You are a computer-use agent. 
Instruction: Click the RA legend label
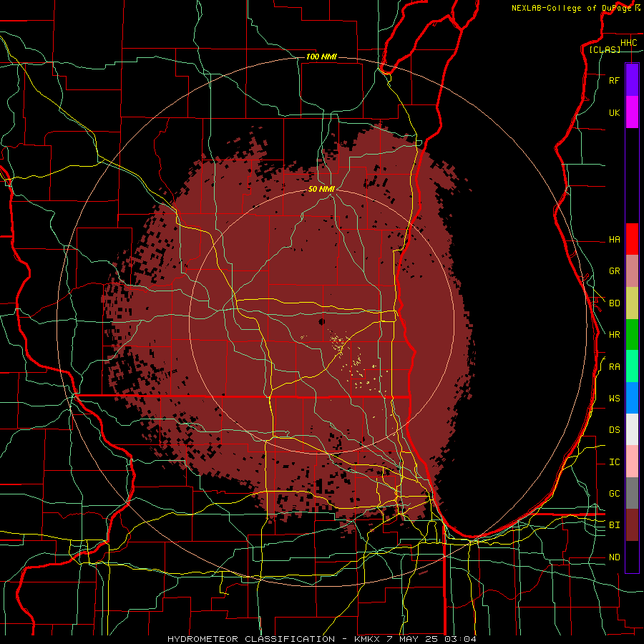click(614, 367)
